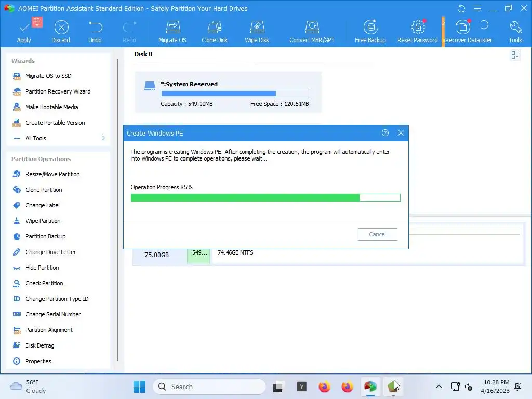Open Reset Password tool
This screenshot has height=399, width=532.
[418, 31]
